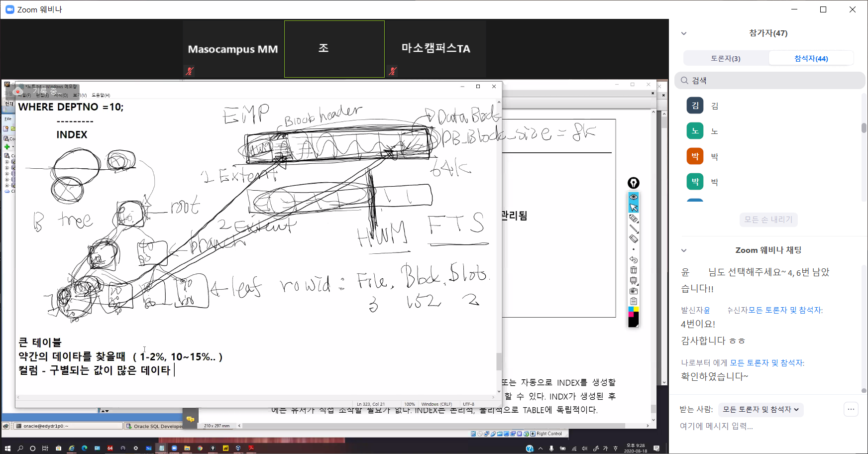The image size is (868, 454).
Task: Click the chat more options ellipsis button
Action: pos(851,409)
